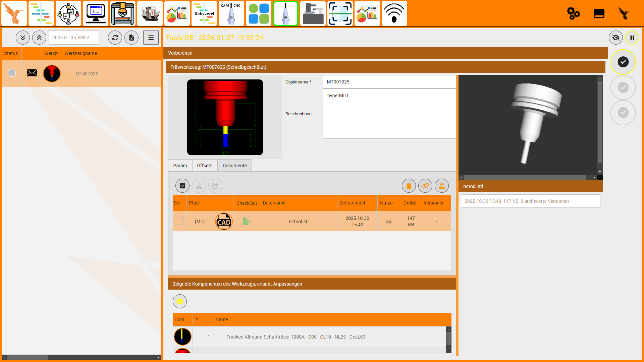
Task: Switch to the Param tab
Action: pyautogui.click(x=180, y=166)
